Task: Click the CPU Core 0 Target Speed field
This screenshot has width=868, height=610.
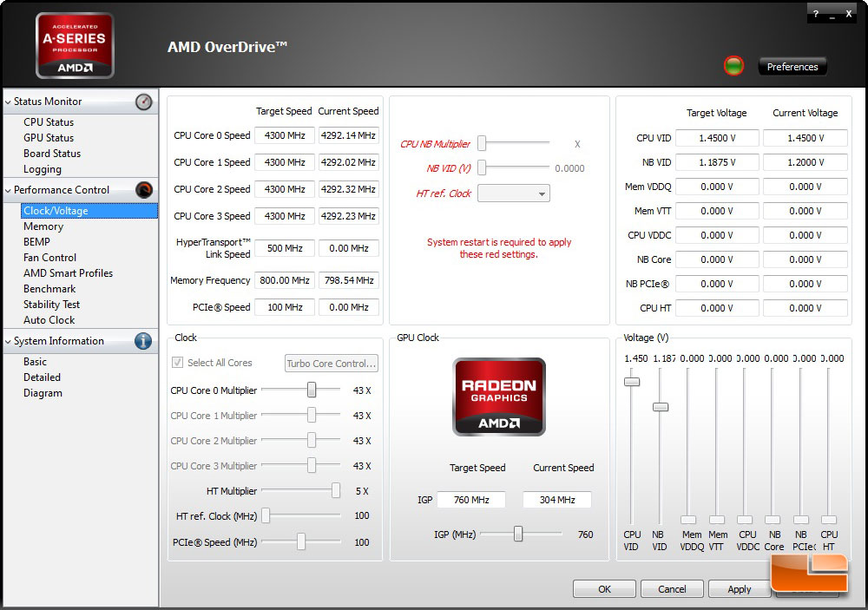Action: click(285, 135)
